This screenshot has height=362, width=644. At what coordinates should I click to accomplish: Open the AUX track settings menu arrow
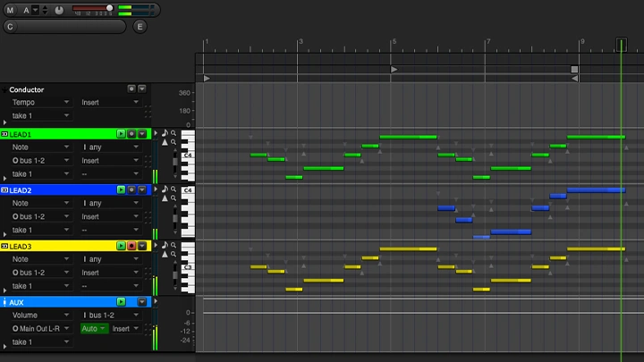pyautogui.click(x=142, y=302)
